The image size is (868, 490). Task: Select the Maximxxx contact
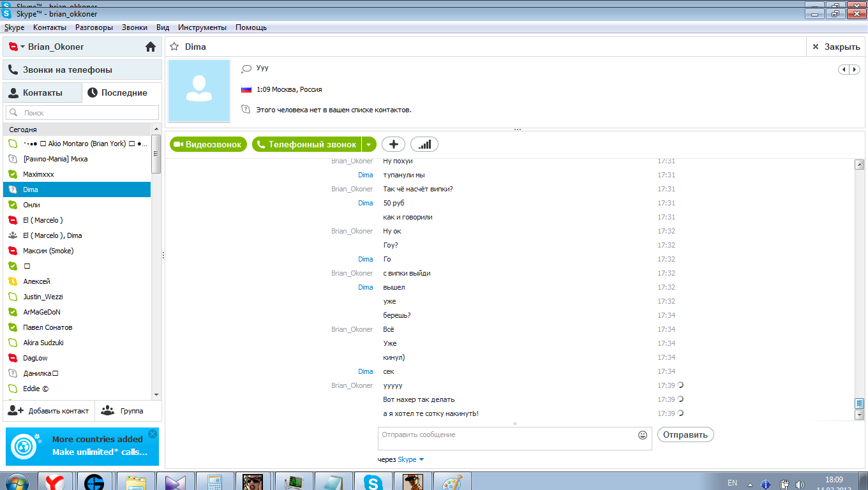77,174
